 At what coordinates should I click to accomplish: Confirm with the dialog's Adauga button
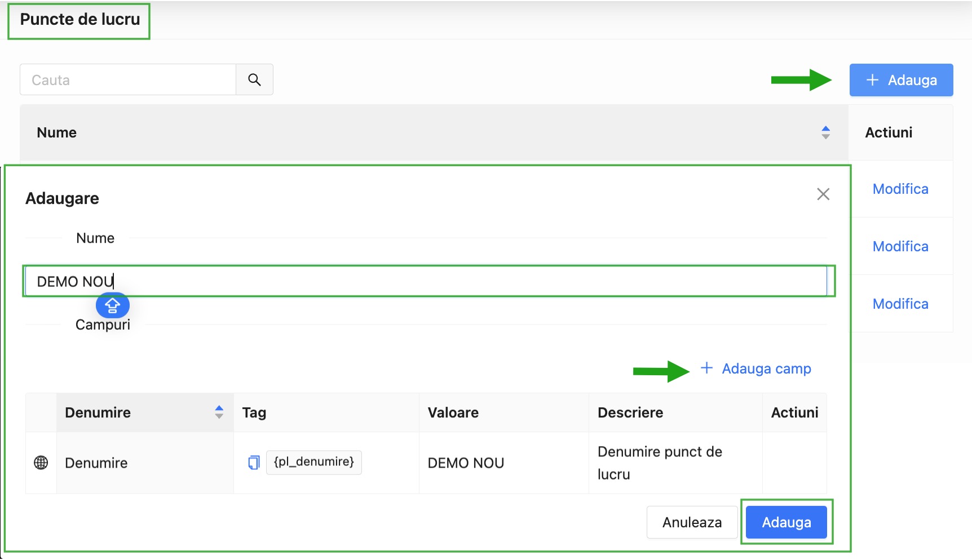(x=787, y=522)
